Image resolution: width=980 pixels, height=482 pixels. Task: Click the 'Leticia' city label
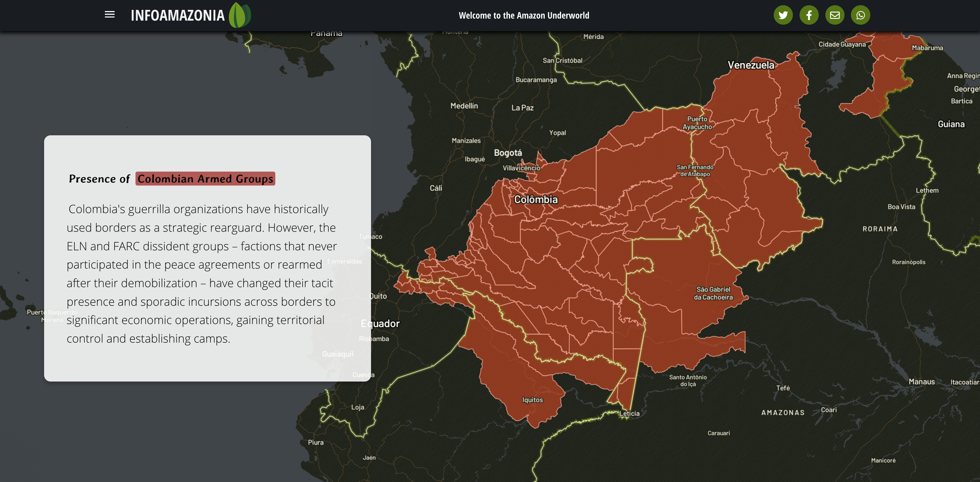tap(630, 413)
